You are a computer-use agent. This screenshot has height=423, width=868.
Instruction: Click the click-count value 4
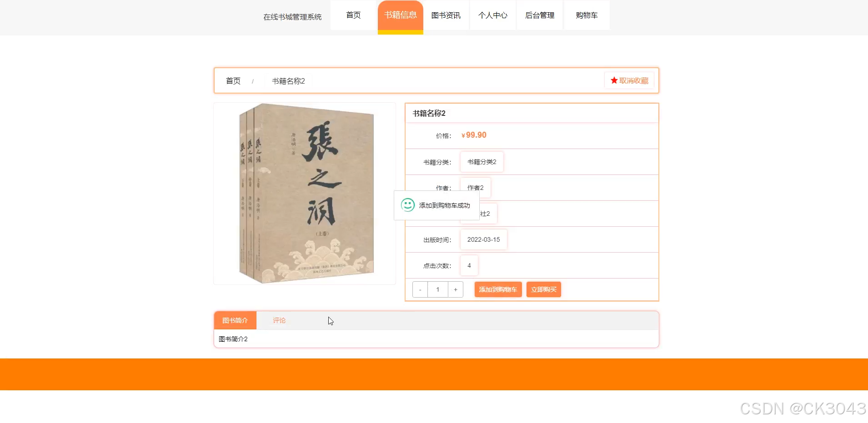[469, 265]
